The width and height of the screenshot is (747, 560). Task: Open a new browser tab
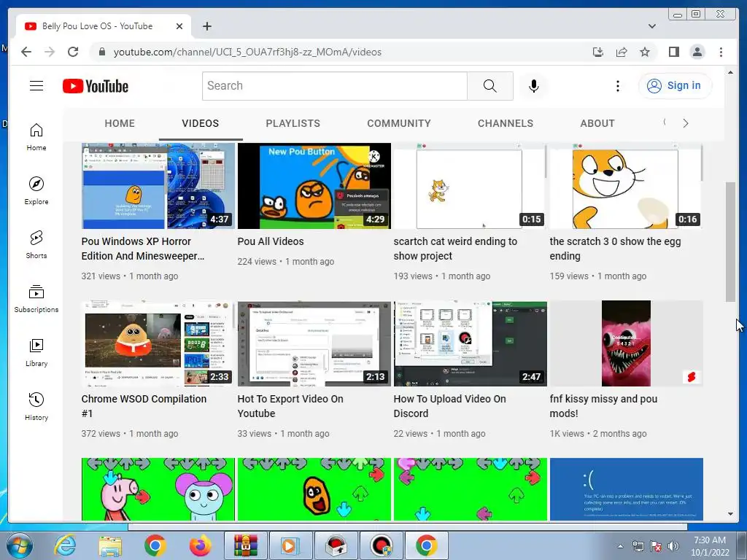point(206,26)
